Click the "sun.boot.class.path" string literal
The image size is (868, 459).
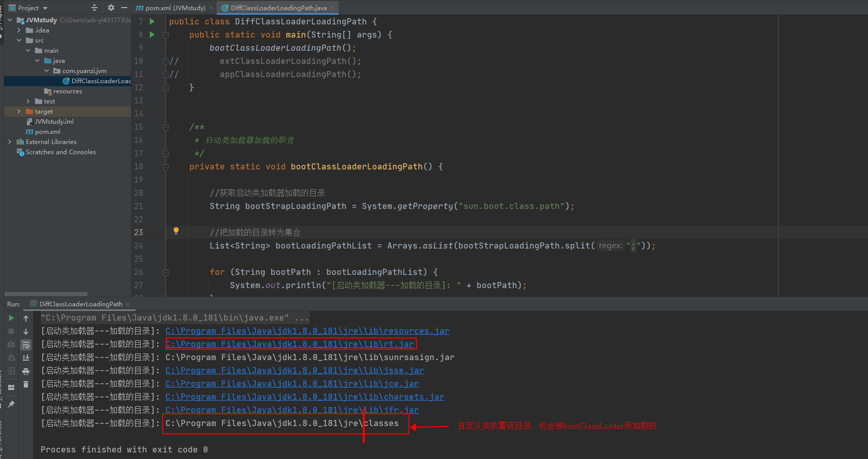point(512,206)
